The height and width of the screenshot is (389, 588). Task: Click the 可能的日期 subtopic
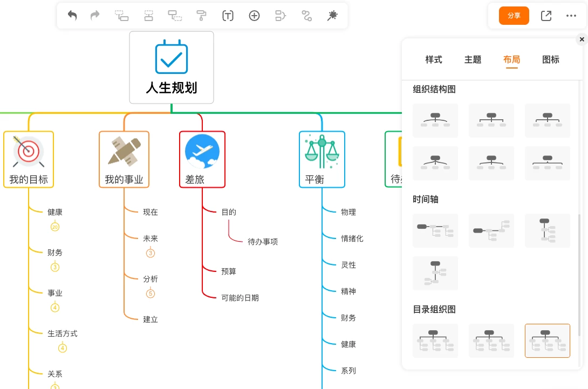point(240,298)
